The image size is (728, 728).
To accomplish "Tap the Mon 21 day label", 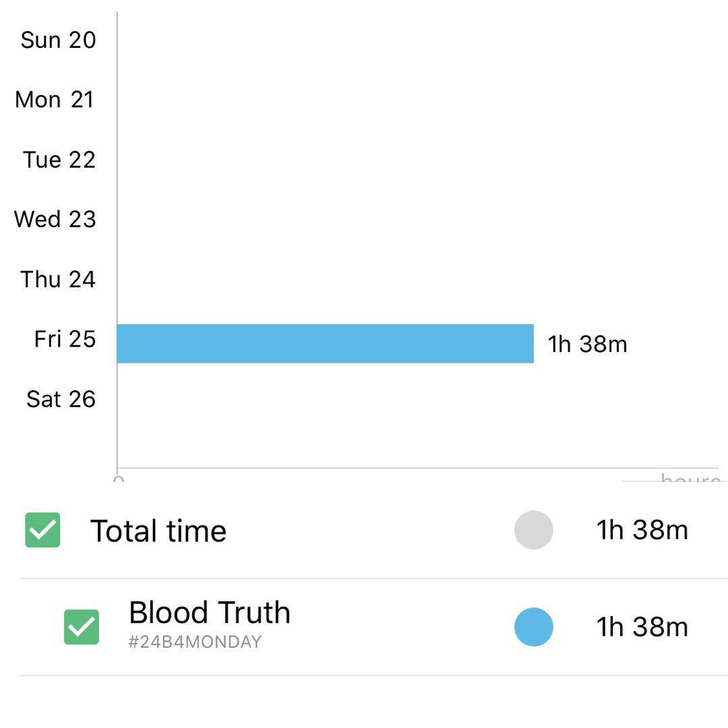I will point(55,100).
